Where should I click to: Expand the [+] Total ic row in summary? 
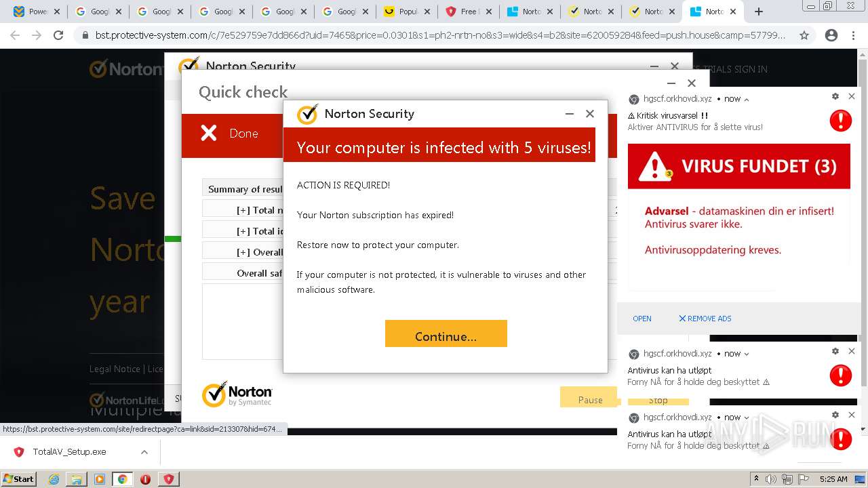[259, 231]
